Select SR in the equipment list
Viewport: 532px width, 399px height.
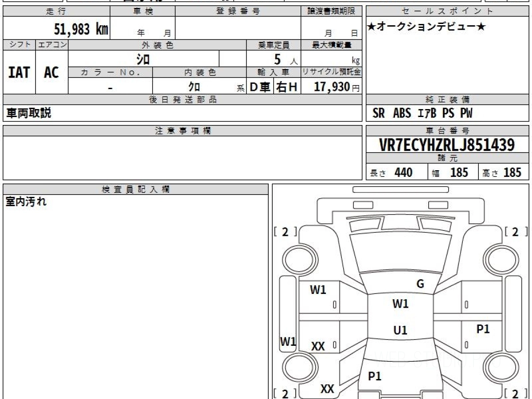[379, 113]
